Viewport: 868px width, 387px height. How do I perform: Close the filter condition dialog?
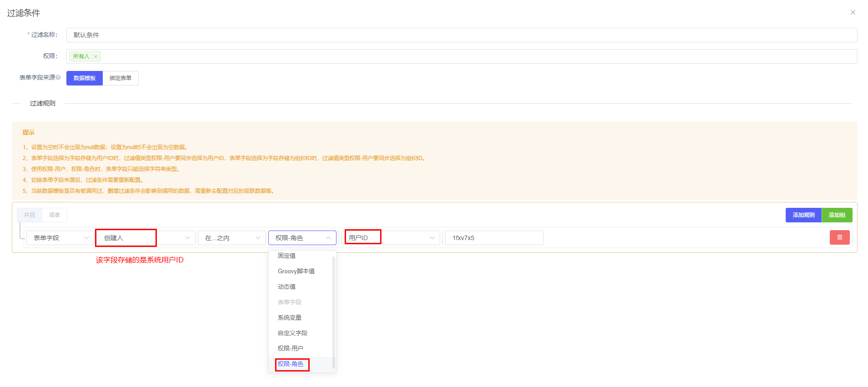[x=853, y=12]
